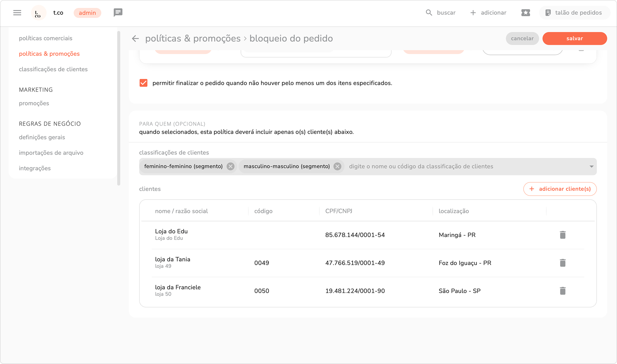The image size is (617, 364).
Task: Go back using the left arrow icon
Action: [135, 38]
